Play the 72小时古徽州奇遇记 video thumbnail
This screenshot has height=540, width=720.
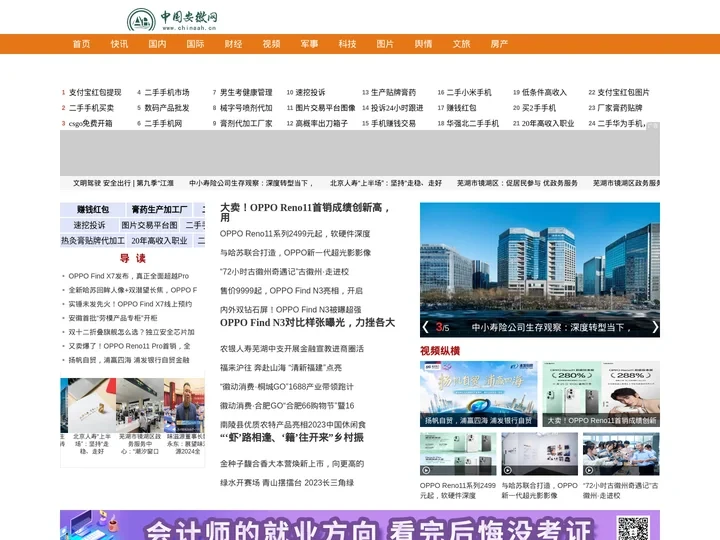point(621,454)
